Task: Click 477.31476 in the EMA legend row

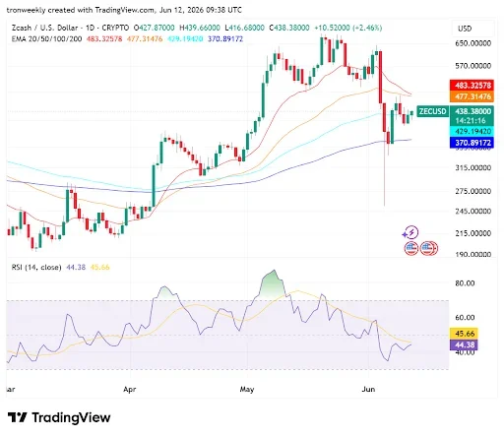Action: 145,39
